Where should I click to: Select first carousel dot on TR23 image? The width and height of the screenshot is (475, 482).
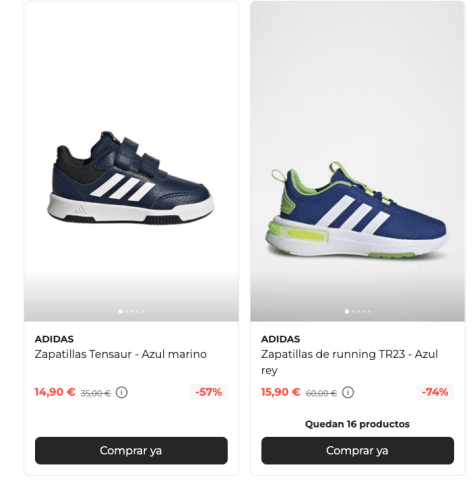347,311
